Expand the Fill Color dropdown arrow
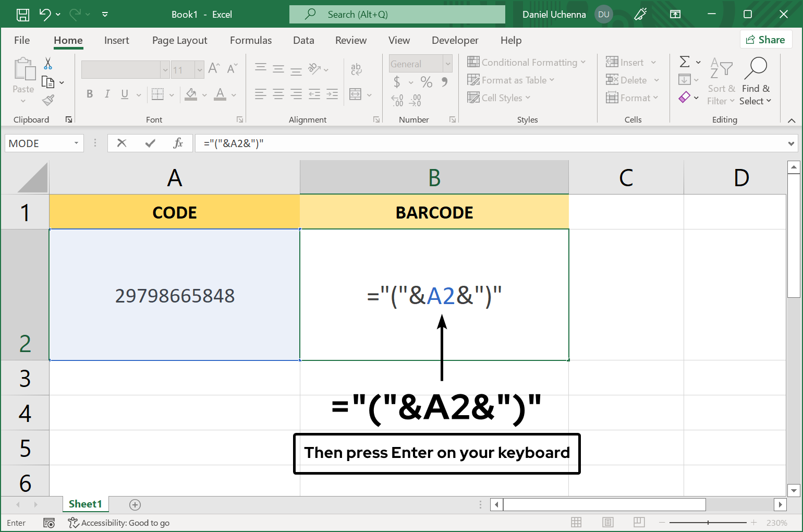Screen dimensions: 803x532 click(x=203, y=94)
